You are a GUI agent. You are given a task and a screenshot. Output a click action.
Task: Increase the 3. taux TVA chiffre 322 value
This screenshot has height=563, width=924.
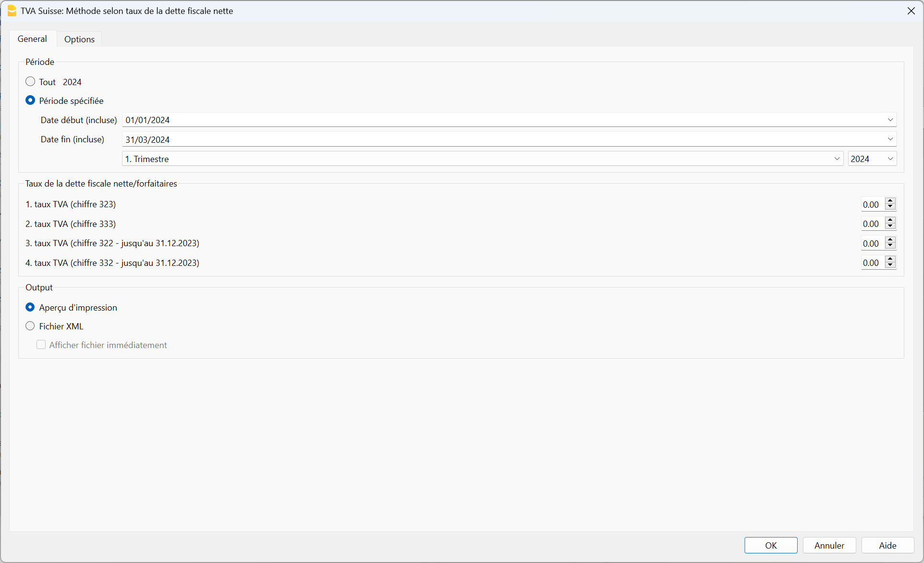tap(890, 240)
